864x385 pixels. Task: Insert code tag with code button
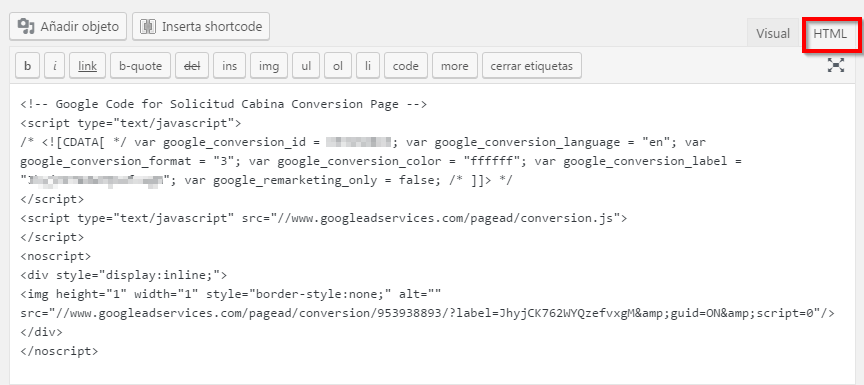[406, 66]
